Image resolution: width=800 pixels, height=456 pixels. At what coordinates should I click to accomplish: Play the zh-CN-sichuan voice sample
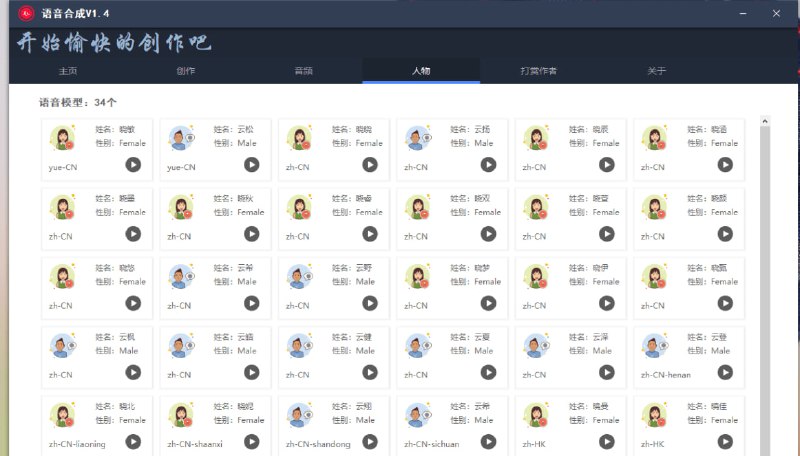(488, 442)
